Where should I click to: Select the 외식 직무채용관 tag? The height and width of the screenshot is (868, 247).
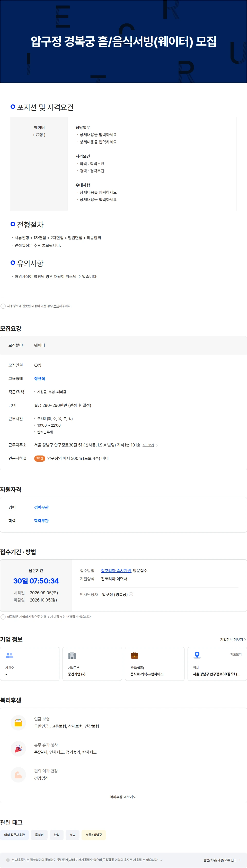14,835
